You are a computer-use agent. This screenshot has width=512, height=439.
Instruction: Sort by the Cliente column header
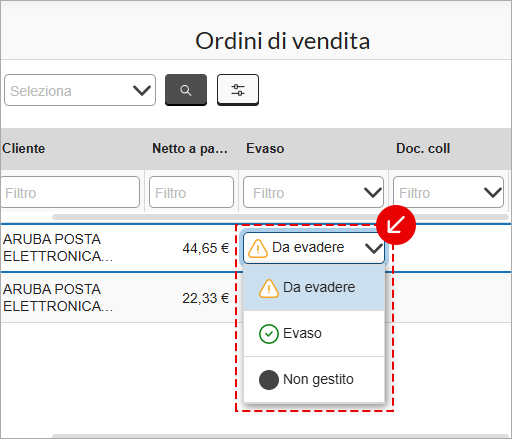pyautogui.click(x=23, y=149)
